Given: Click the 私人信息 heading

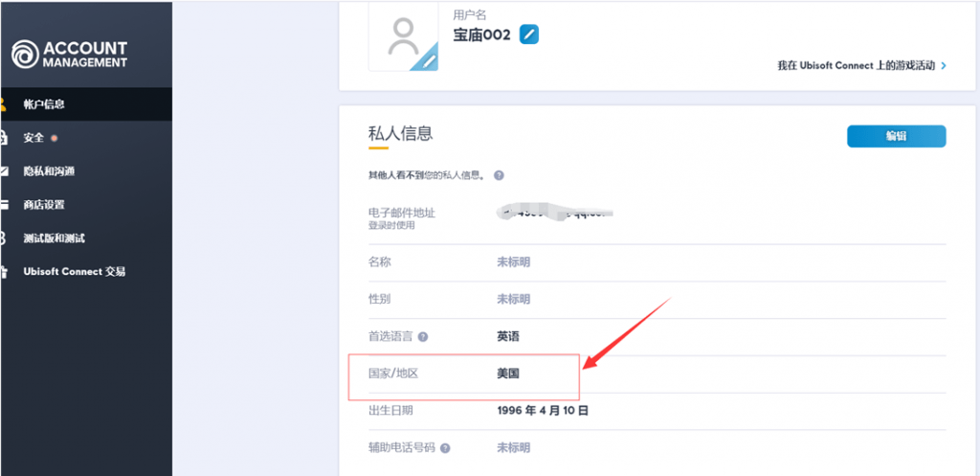Looking at the screenshot, I should pos(401,133).
